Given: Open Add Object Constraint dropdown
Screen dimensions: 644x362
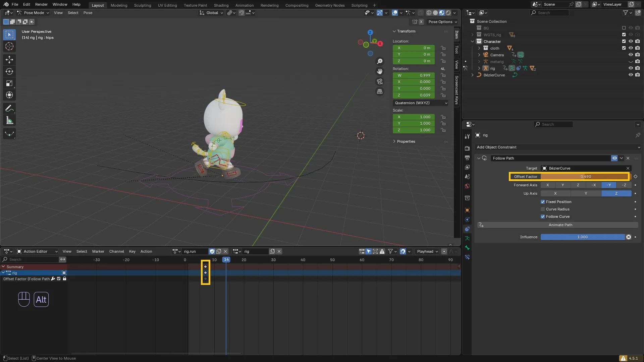Looking at the screenshot, I should click(558, 147).
